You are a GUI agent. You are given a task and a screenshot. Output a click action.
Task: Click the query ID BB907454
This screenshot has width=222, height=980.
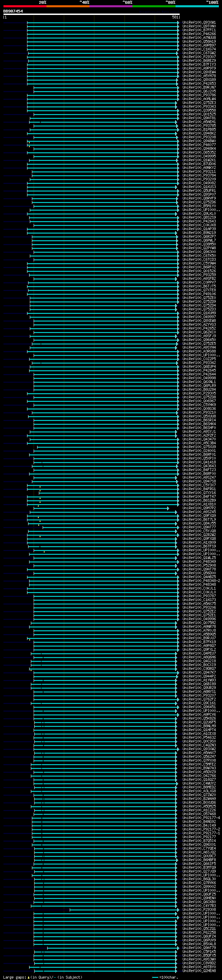coord(13,11)
